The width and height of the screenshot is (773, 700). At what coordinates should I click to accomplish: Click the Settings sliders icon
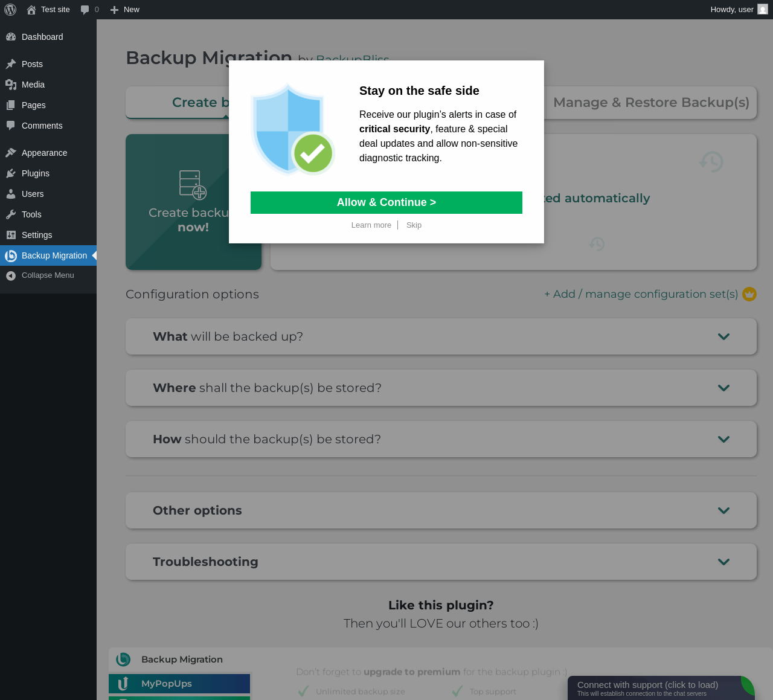coord(11,235)
